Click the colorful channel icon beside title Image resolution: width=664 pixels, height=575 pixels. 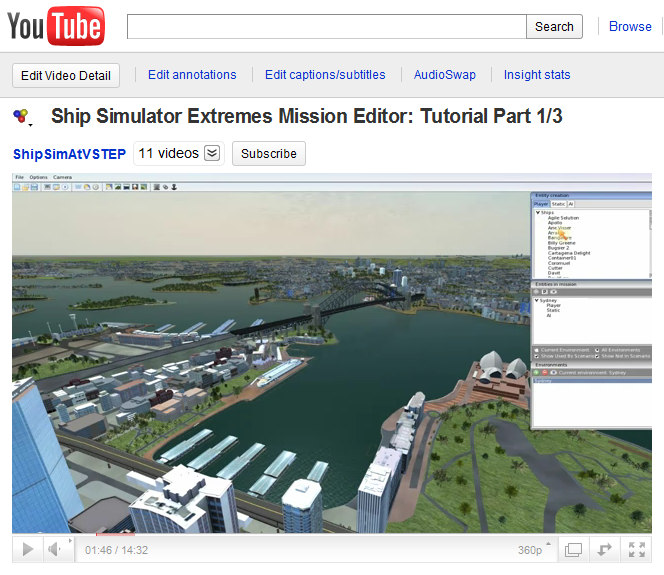pyautogui.click(x=20, y=116)
